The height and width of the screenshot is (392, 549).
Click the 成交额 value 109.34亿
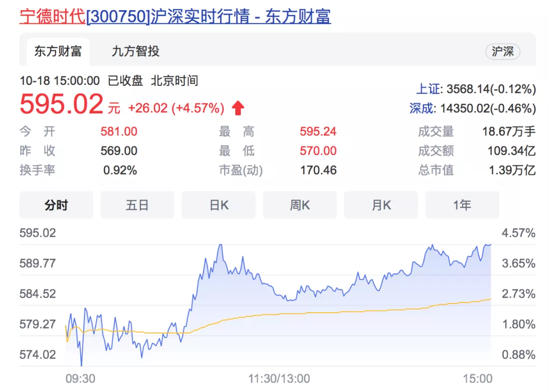(511, 151)
